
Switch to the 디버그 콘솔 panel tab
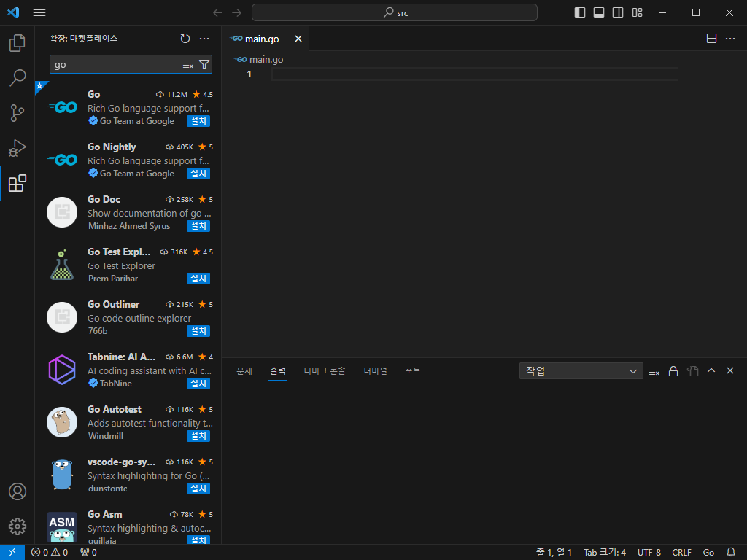pyautogui.click(x=325, y=371)
